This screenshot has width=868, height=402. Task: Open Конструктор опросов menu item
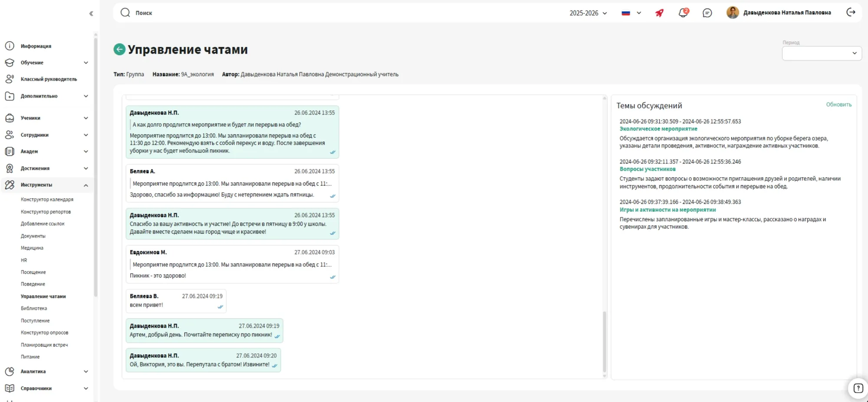(44, 333)
